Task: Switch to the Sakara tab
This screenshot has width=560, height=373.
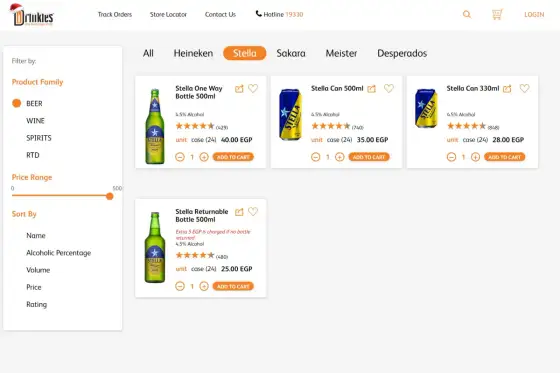Action: 291,53
